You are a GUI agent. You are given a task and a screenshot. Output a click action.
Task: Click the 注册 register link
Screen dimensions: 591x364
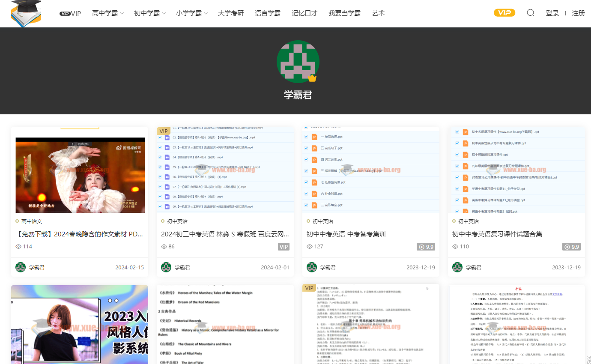tap(578, 13)
